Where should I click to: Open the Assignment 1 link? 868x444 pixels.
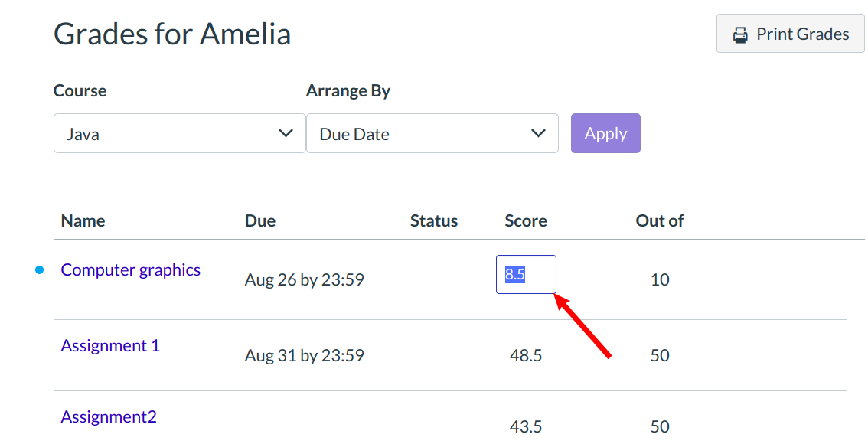click(110, 346)
